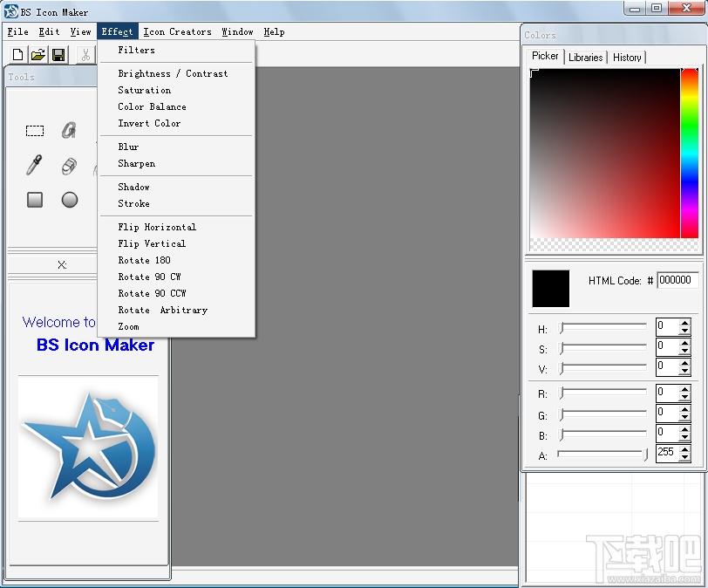Select the rectangular marquee selection tool
708x588 pixels.
35,130
